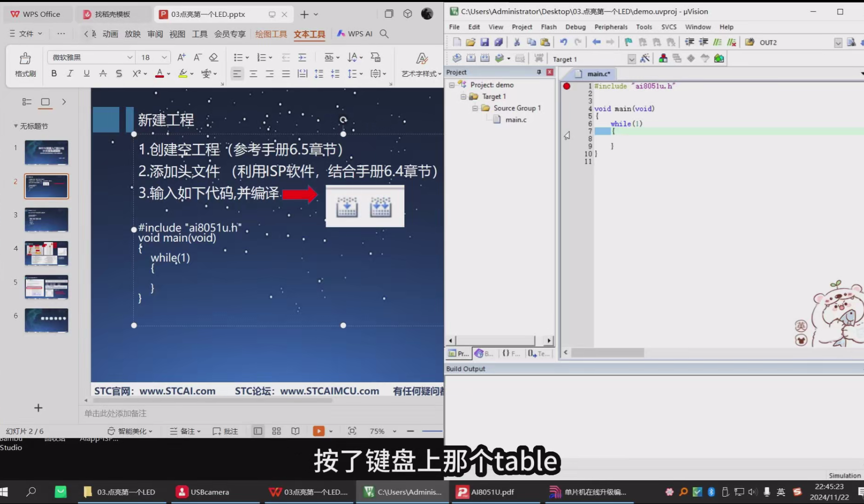Save current file in uVision toolbar
Viewport: 864px width, 504px height.
pos(485,42)
